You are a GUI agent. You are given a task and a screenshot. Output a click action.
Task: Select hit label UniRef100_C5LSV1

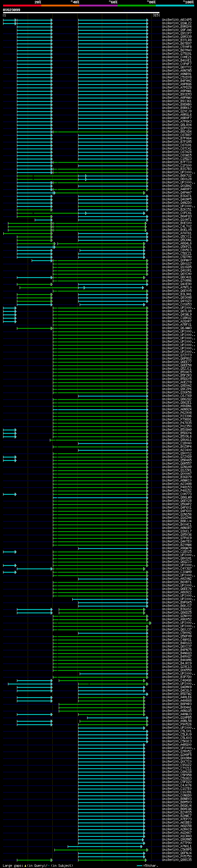177,731
